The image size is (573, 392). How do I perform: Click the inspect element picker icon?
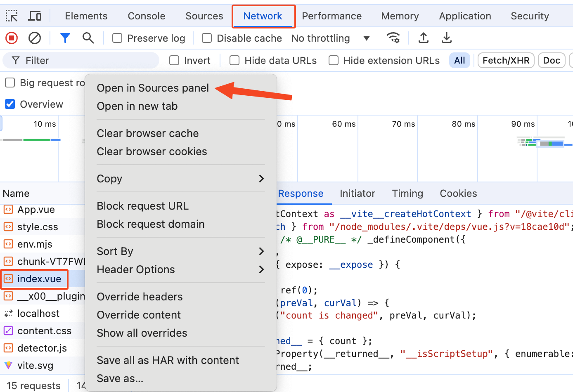coord(12,16)
